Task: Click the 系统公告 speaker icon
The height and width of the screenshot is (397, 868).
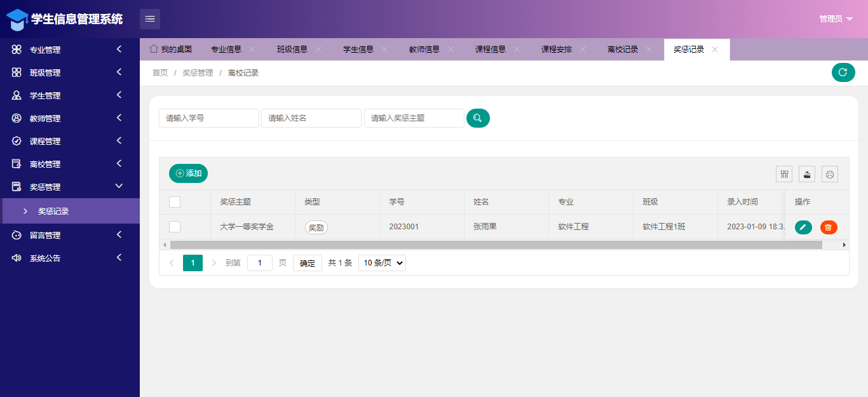Action: pyautogui.click(x=17, y=258)
